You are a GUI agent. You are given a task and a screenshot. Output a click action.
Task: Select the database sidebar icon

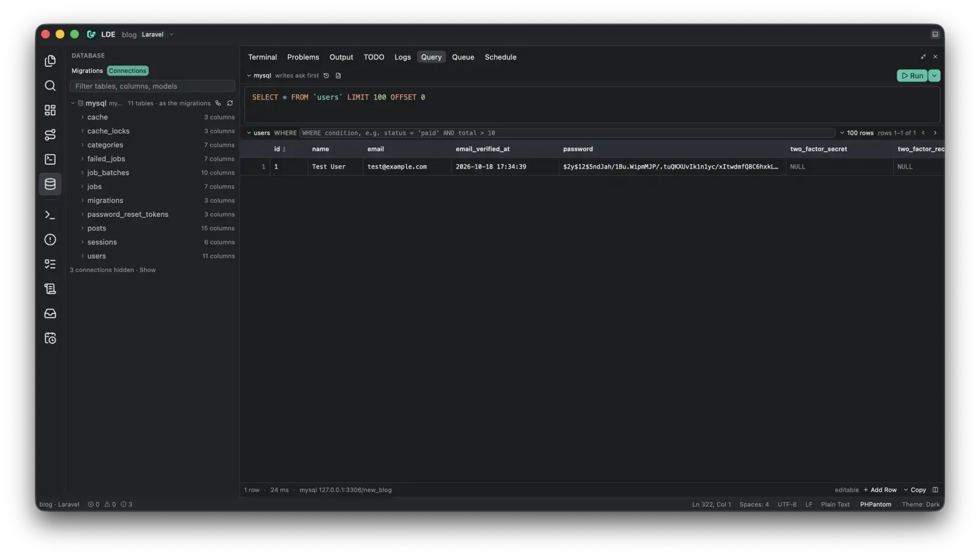50,184
